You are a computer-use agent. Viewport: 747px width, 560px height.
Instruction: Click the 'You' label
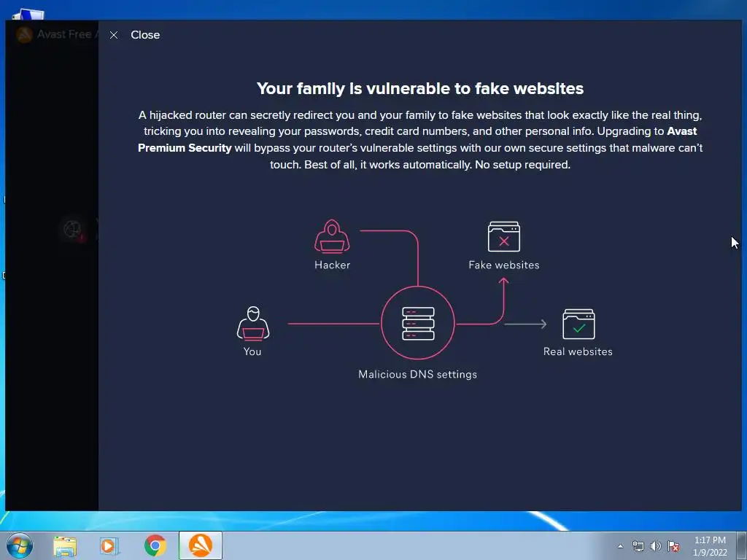tap(252, 351)
